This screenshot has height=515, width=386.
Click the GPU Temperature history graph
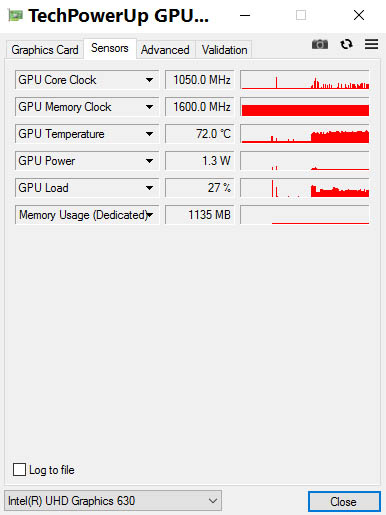coord(305,134)
